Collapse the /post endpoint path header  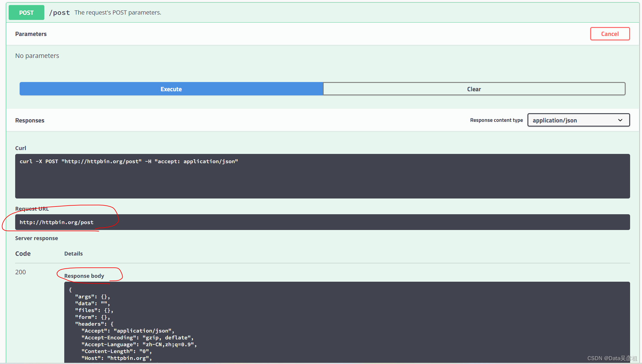[59, 12]
